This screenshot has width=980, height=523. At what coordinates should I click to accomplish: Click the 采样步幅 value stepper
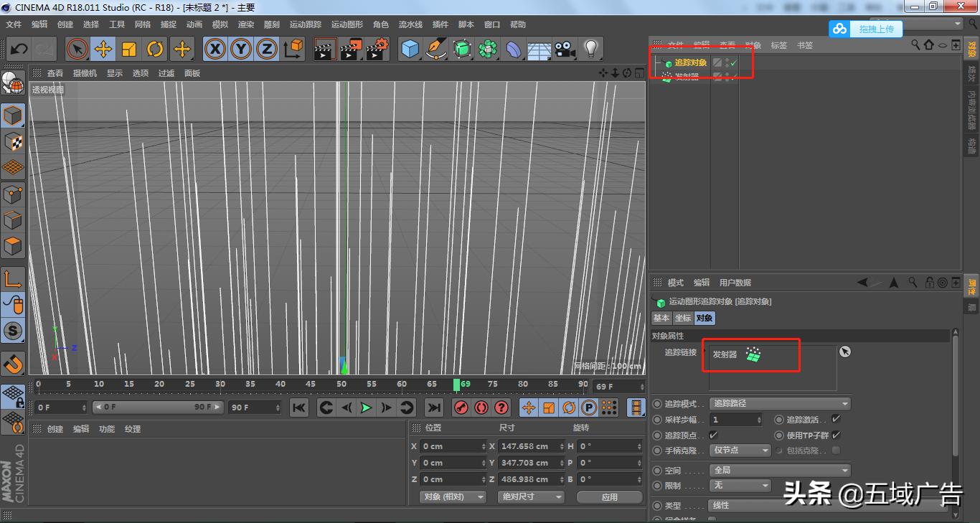(759, 419)
